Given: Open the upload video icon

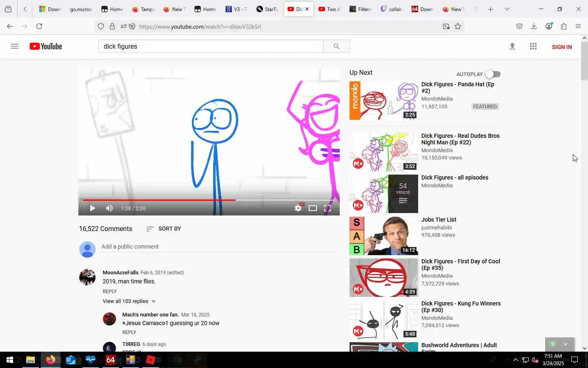Looking at the screenshot, I should point(512,46).
